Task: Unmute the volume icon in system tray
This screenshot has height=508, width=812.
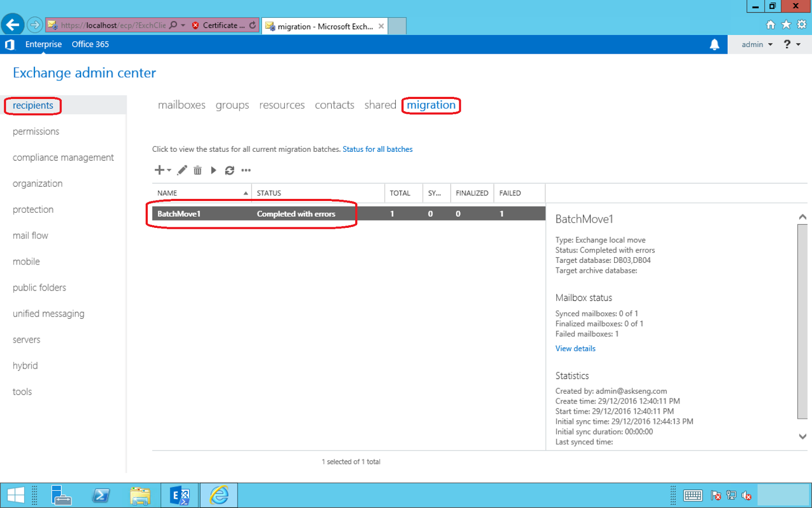Action: click(x=747, y=496)
